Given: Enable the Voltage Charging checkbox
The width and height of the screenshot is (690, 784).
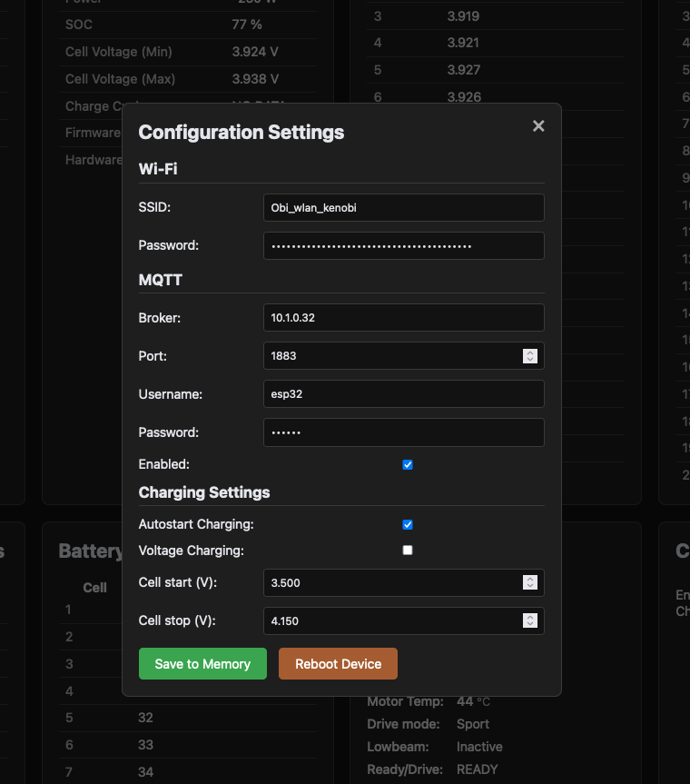Looking at the screenshot, I should pyautogui.click(x=408, y=551).
